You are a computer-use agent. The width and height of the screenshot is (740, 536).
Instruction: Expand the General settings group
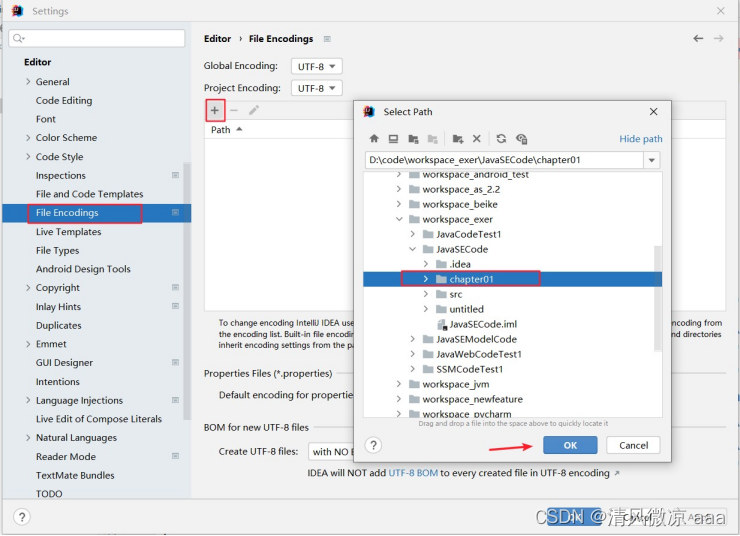click(x=28, y=82)
